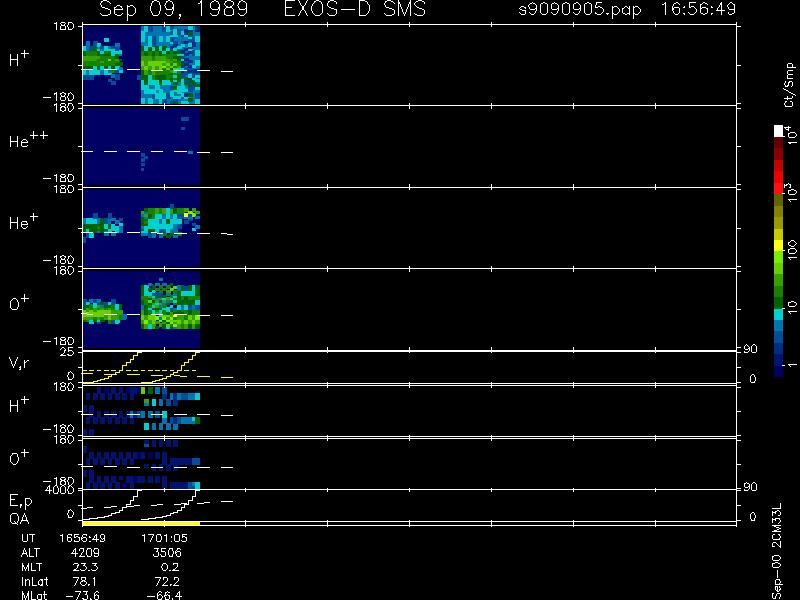Click the "EXOS-D SMS" title text
This screenshot has width=800, height=600.
355,9
